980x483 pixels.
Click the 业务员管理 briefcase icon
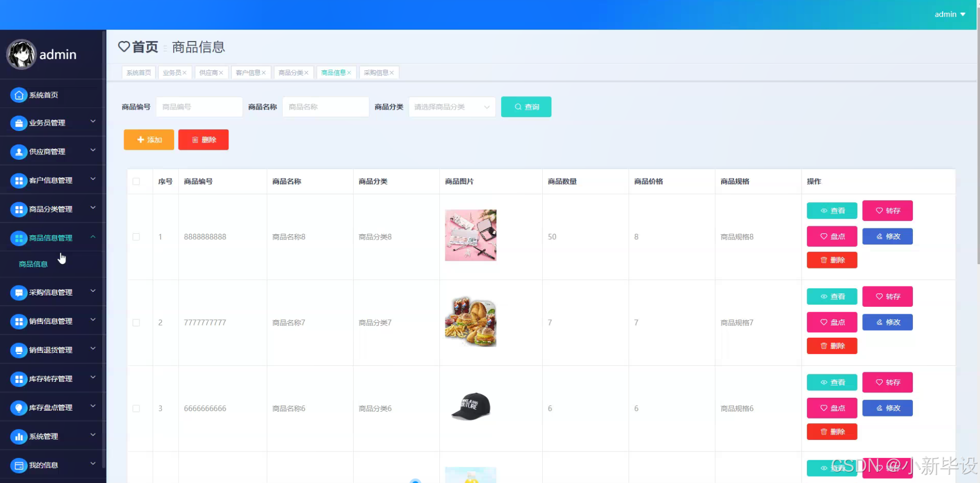[x=19, y=123]
